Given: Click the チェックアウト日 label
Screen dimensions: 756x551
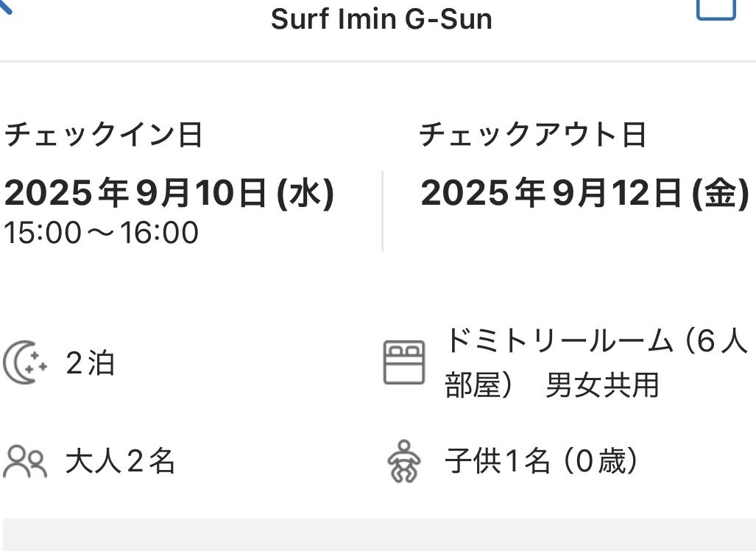Looking at the screenshot, I should tap(532, 136).
